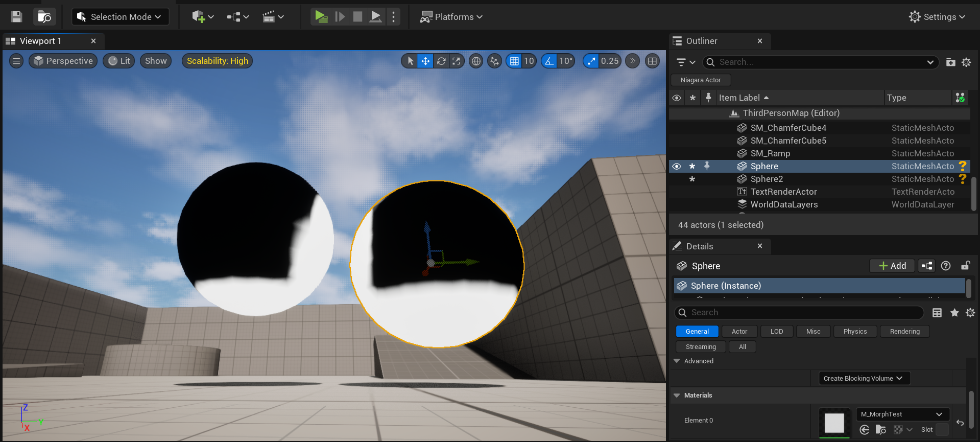Toggle grid snapping in viewport toolbar
Viewport: 980px width, 442px height.
pyautogui.click(x=514, y=61)
